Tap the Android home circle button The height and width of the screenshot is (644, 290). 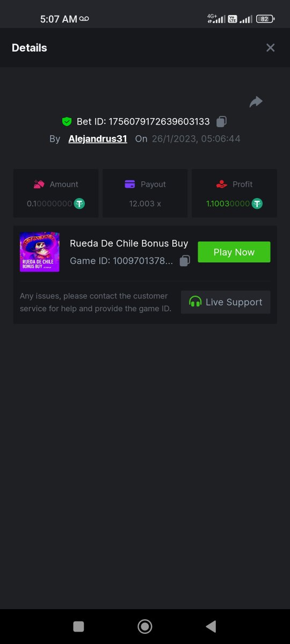pyautogui.click(x=145, y=626)
